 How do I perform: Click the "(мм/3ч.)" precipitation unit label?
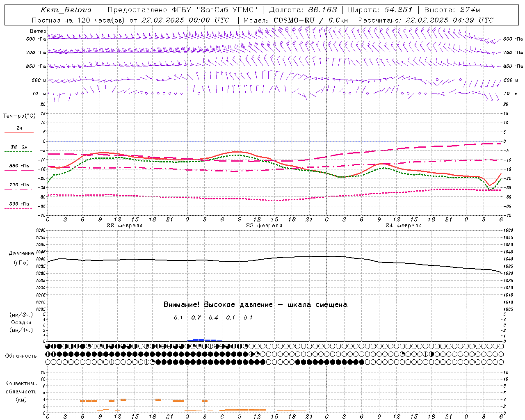point(21,315)
